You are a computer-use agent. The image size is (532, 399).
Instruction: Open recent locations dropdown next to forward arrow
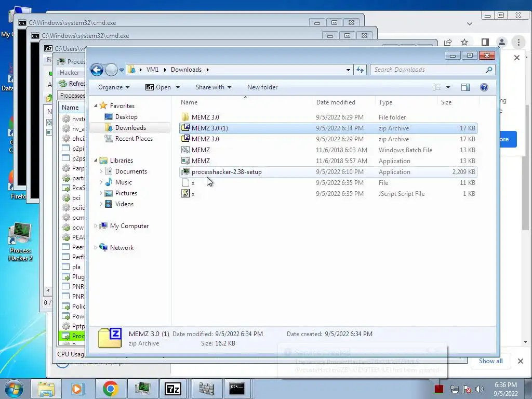coord(122,70)
